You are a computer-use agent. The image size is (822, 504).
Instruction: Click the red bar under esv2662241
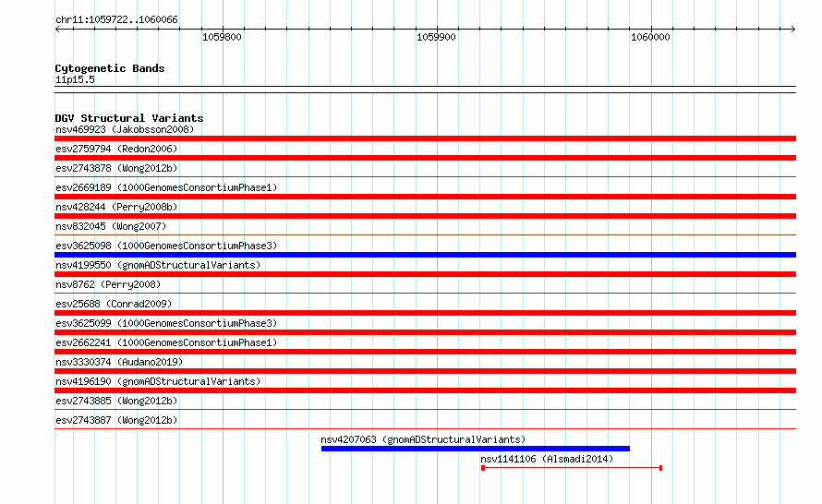point(425,352)
